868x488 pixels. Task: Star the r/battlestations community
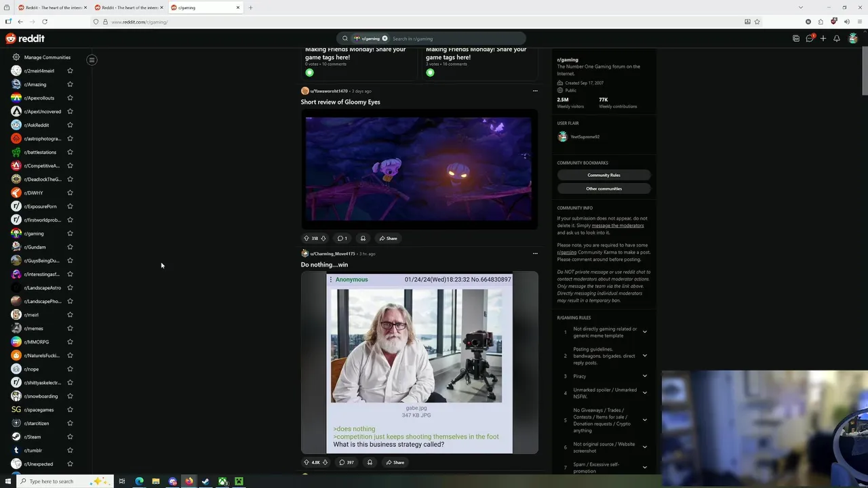point(70,152)
